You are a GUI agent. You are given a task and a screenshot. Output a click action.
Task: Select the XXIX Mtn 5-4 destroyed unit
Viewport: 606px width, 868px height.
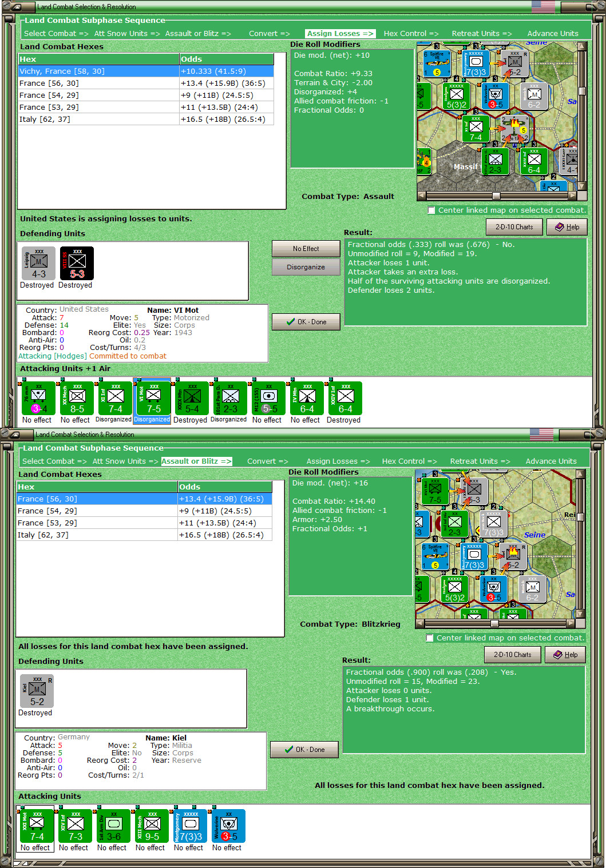tap(192, 398)
